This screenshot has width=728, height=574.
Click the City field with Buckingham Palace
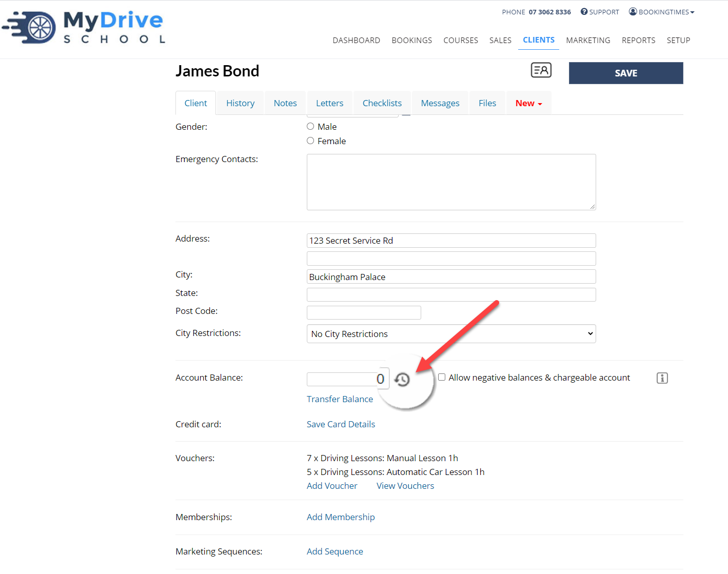(x=451, y=276)
